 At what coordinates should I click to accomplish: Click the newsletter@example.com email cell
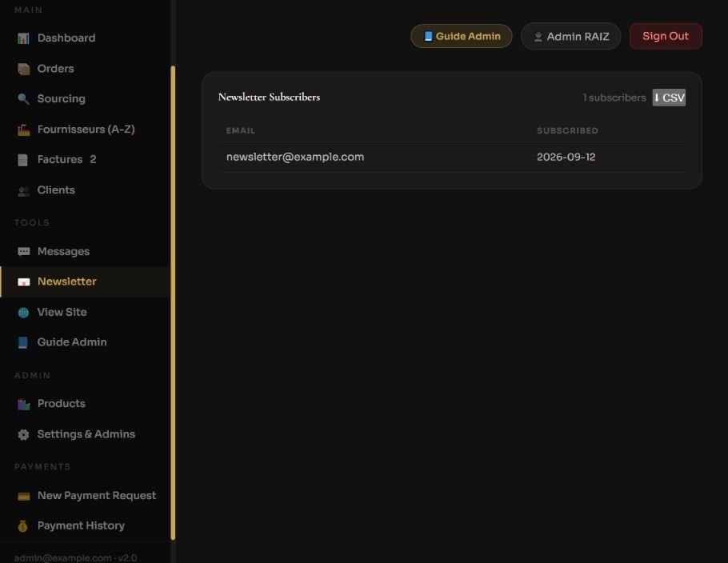(x=295, y=157)
